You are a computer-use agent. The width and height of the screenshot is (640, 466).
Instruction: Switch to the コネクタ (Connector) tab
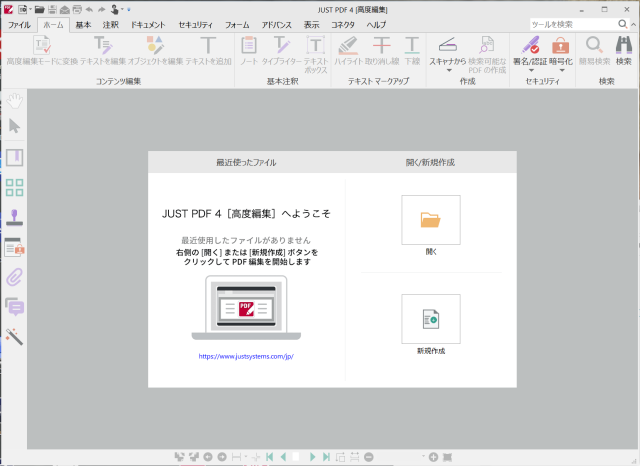[x=342, y=25]
